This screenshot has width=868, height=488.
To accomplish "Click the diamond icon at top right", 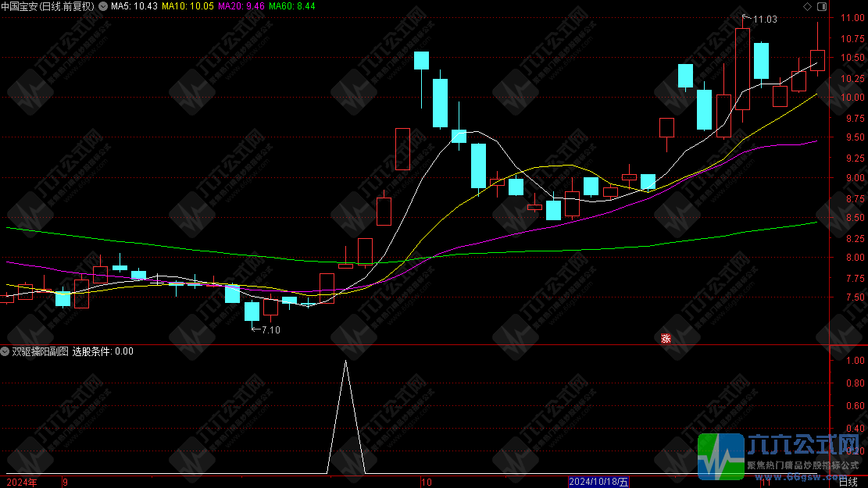I will click(807, 6).
